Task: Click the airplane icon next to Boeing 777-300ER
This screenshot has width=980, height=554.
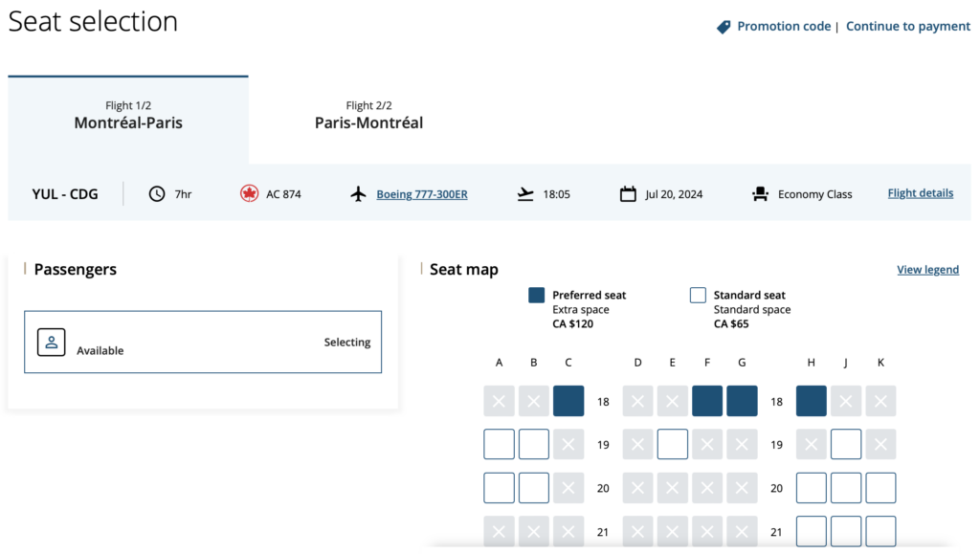Action: 358,193
